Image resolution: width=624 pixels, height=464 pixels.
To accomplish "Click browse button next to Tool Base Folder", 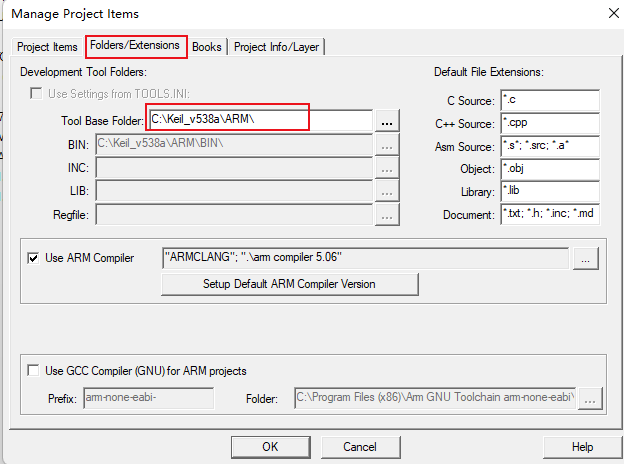I will [388, 120].
